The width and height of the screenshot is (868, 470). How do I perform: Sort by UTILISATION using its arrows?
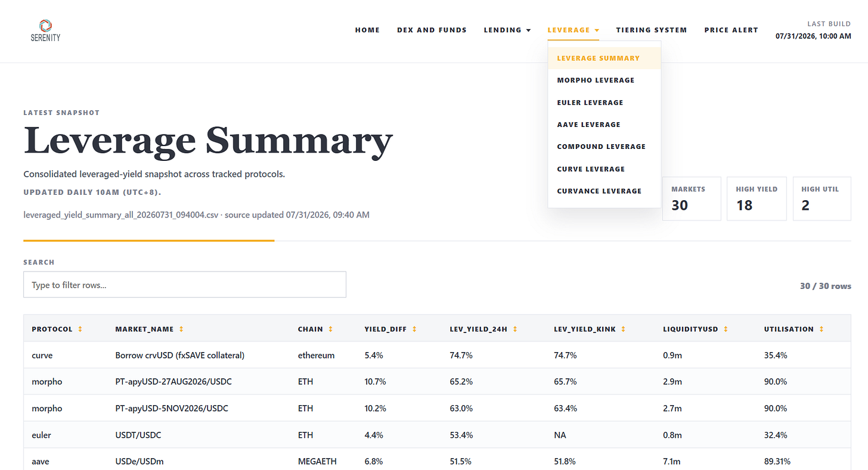click(x=821, y=329)
